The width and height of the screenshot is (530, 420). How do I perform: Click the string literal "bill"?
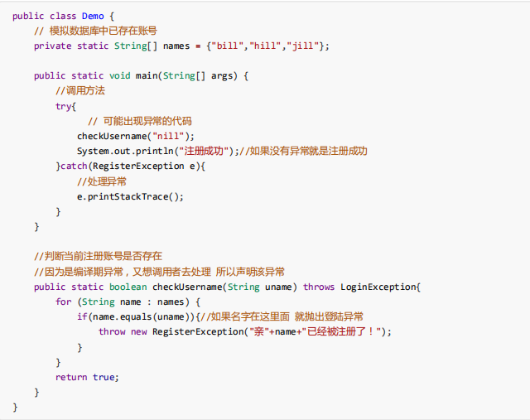click(x=227, y=46)
